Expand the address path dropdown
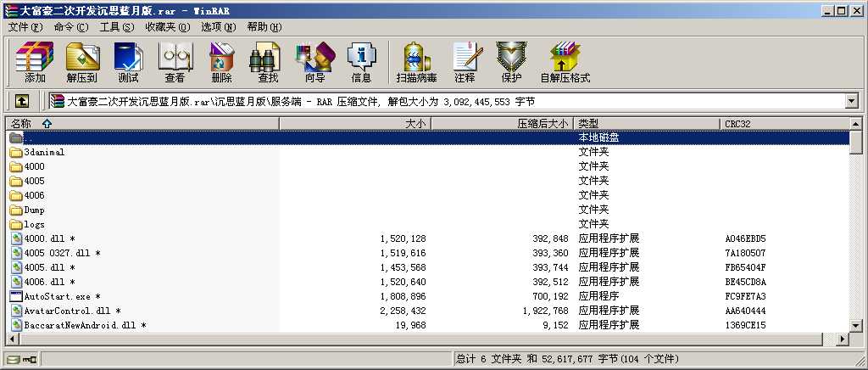 click(x=851, y=101)
